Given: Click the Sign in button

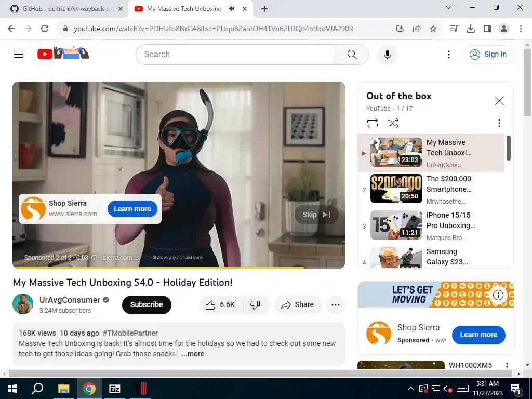Looking at the screenshot, I should coord(489,54).
